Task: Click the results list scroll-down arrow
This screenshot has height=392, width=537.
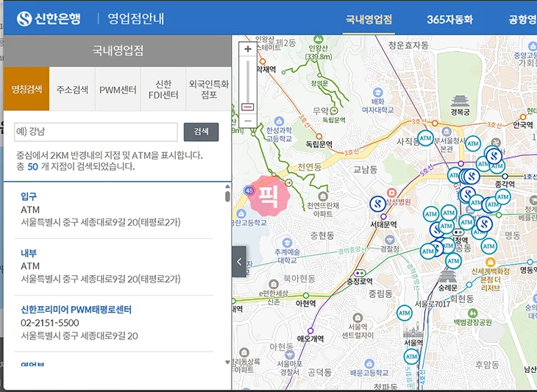Action: [x=227, y=363]
